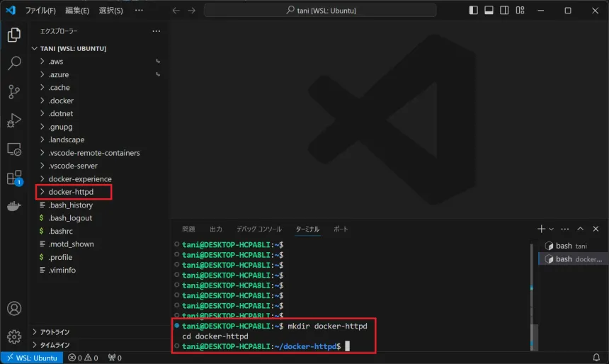
Task: Open the new terminal launch profile dropdown
Action: pyautogui.click(x=551, y=229)
